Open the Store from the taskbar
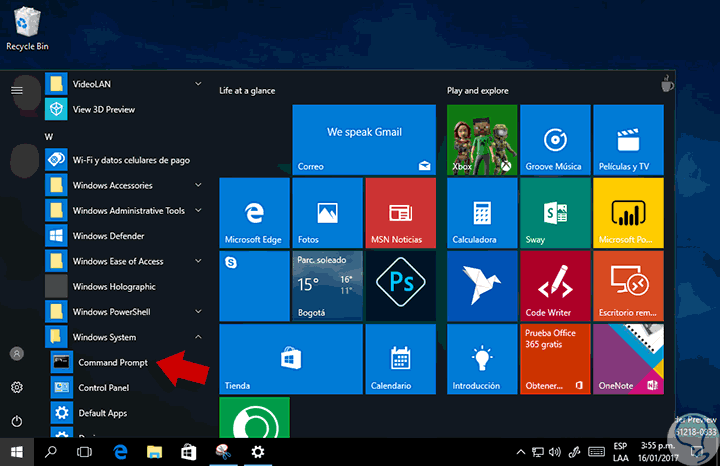This screenshot has width=720, height=466. pos(189,452)
